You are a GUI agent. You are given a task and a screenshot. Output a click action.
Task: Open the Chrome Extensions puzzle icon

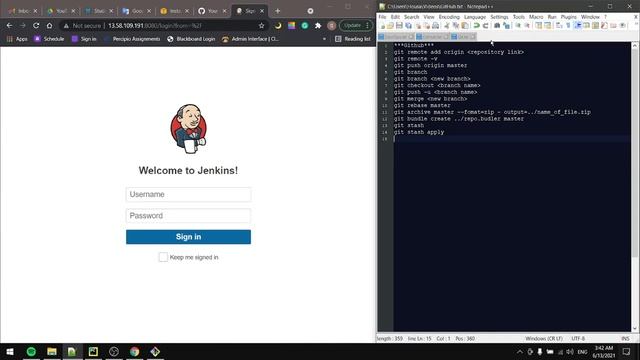pos(318,25)
